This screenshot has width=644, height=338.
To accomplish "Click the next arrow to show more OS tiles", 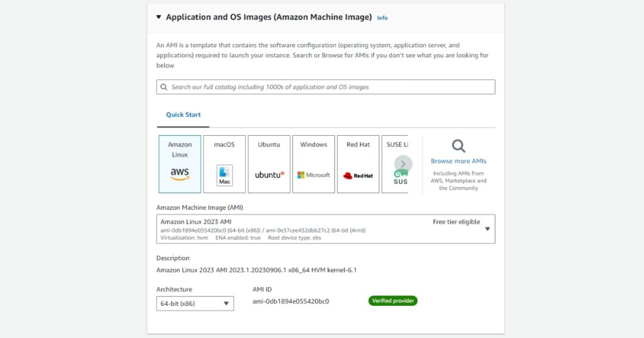I will click(x=403, y=164).
